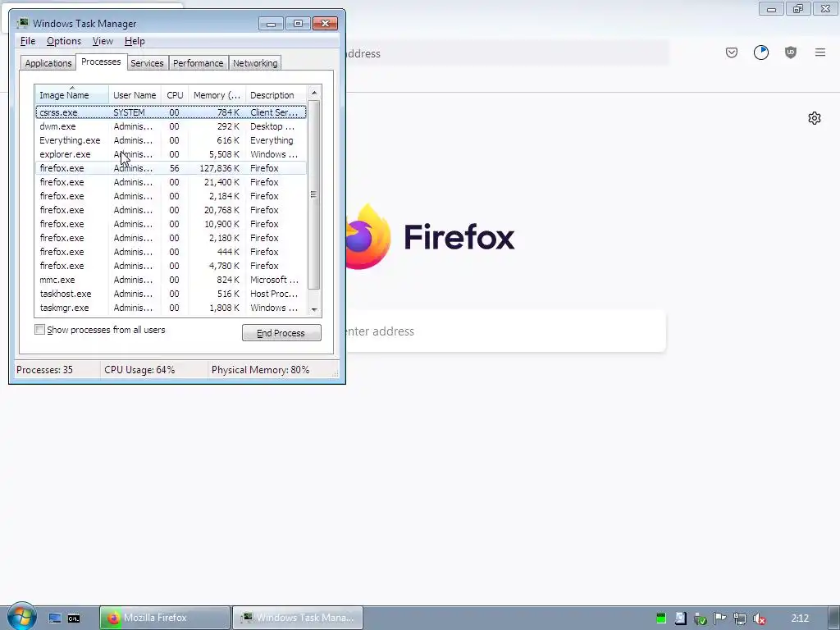Viewport: 840px width, 630px height.
Task: Click the network tray icon
Action: pos(739,619)
